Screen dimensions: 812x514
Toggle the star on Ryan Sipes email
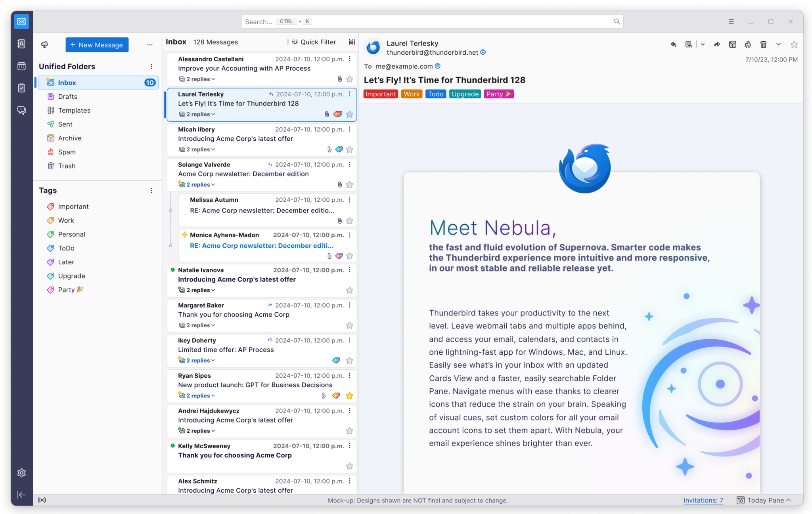click(350, 396)
